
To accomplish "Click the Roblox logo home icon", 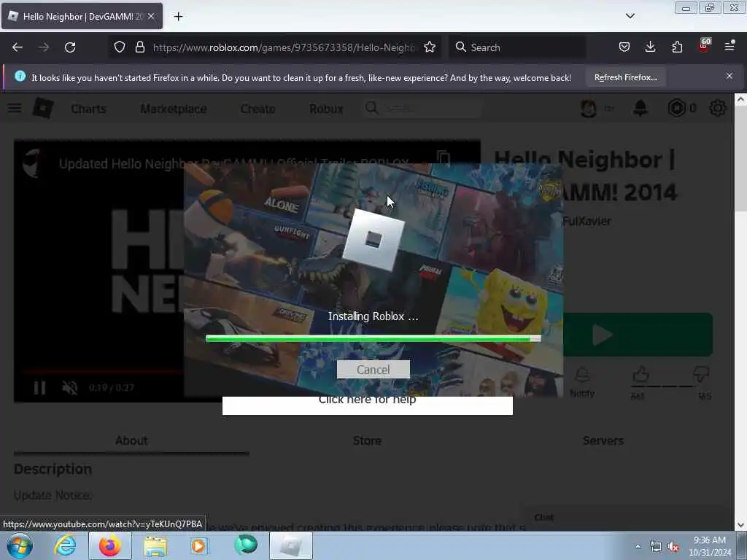I will 43,108.
